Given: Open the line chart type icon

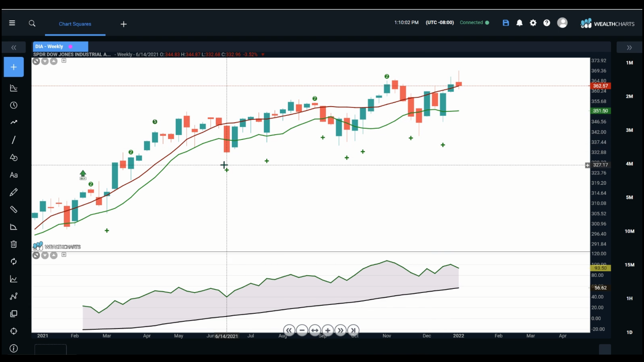Looking at the screenshot, I should point(14,279).
